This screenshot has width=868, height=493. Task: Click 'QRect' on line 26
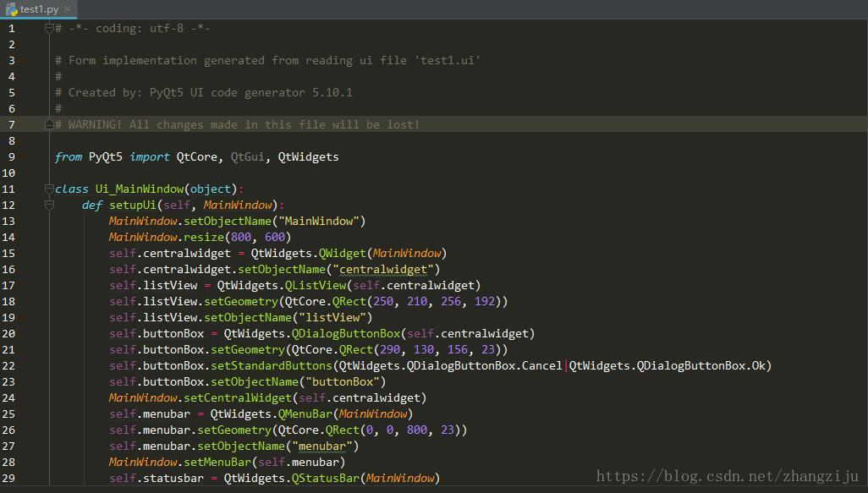(342, 430)
